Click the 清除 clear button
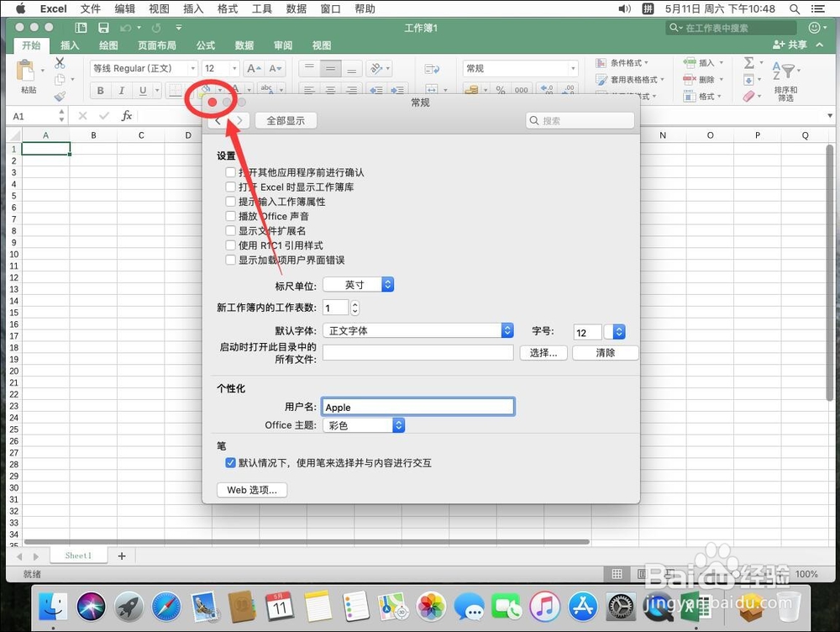The width and height of the screenshot is (840, 632). [x=606, y=353]
